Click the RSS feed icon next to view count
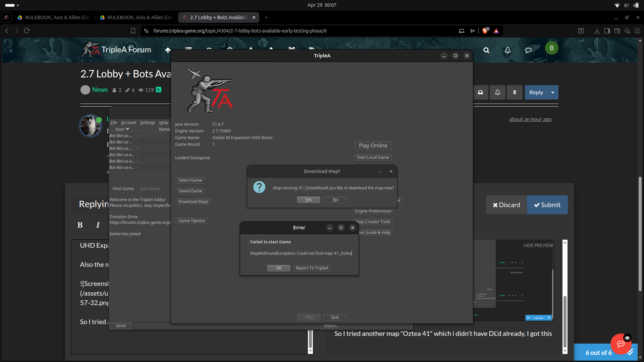Viewport: 644px width, 362px height. (158, 90)
